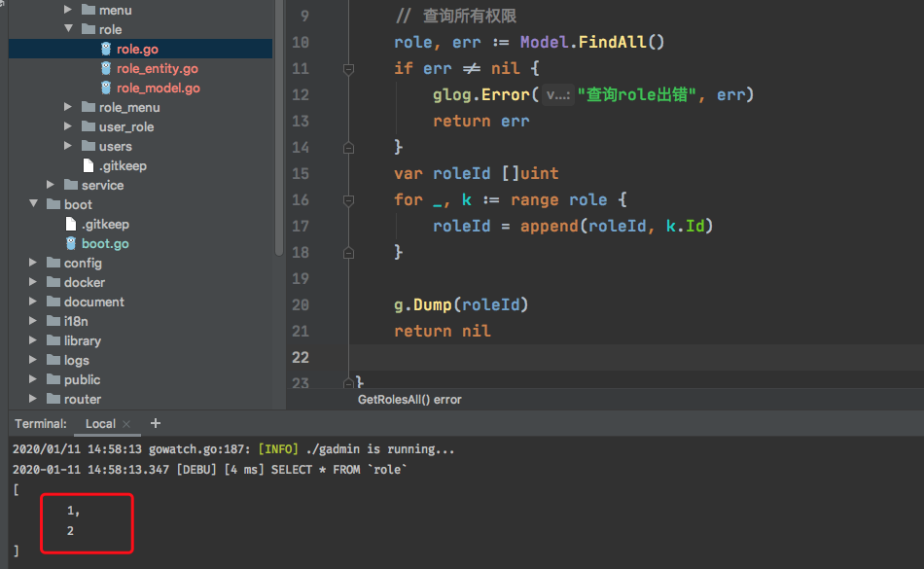Select .gitkeep below users folder
This screenshot has width=924, height=569.
pos(123,165)
